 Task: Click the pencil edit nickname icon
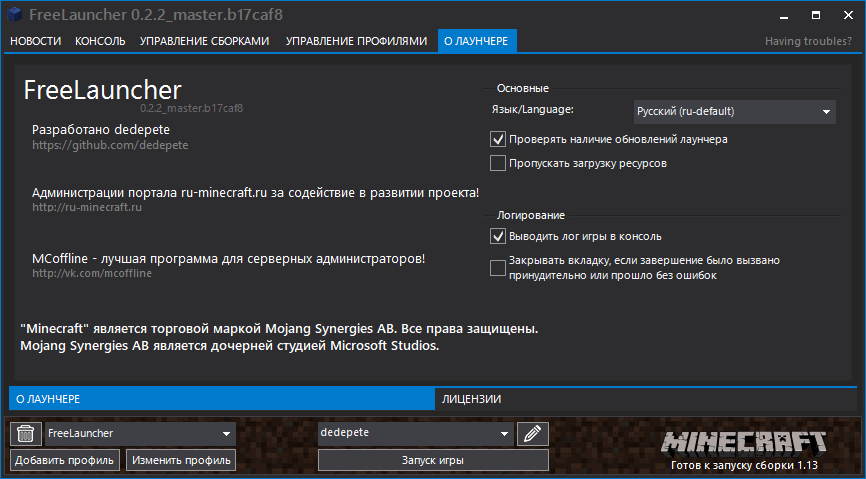pos(533,433)
